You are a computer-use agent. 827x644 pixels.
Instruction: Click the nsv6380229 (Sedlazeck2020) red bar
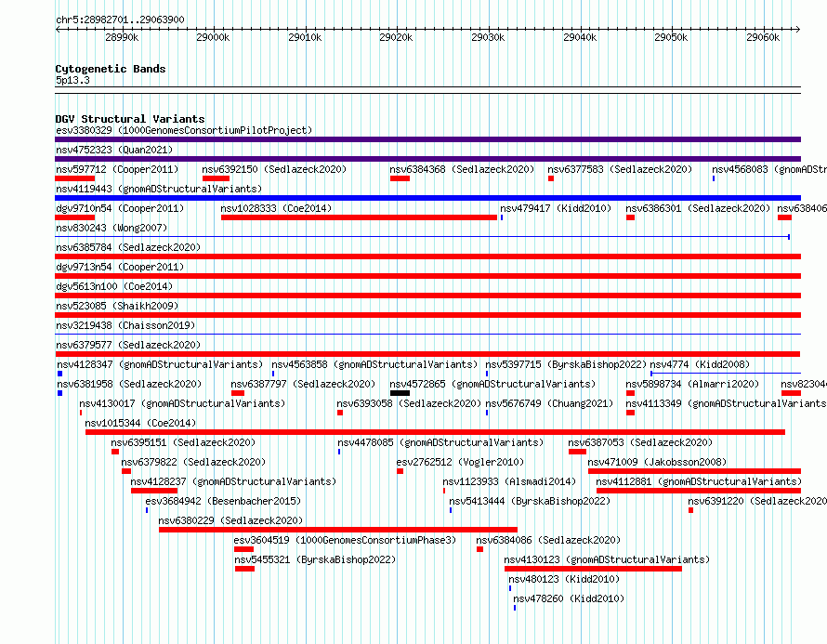[338, 530]
